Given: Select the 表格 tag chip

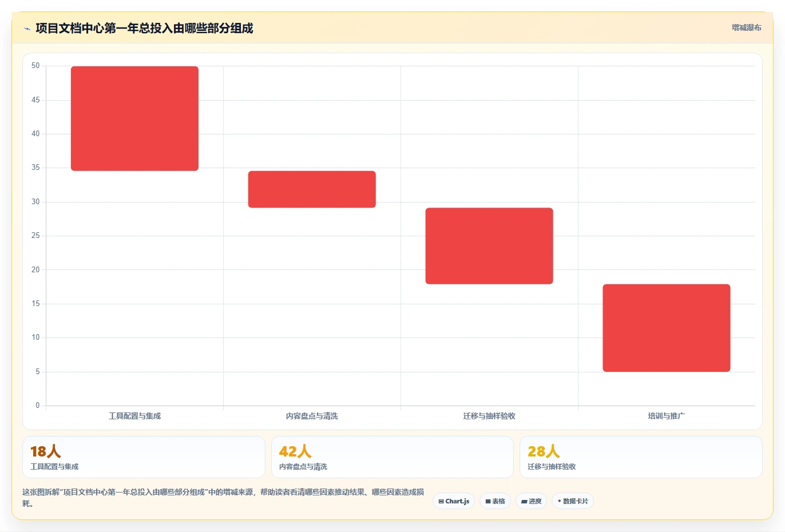Looking at the screenshot, I should click(x=495, y=501).
